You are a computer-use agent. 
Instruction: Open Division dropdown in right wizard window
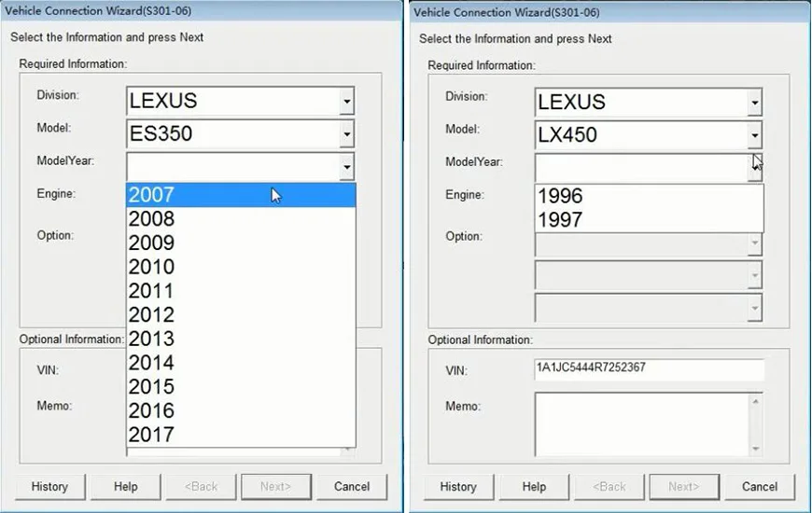click(x=754, y=103)
